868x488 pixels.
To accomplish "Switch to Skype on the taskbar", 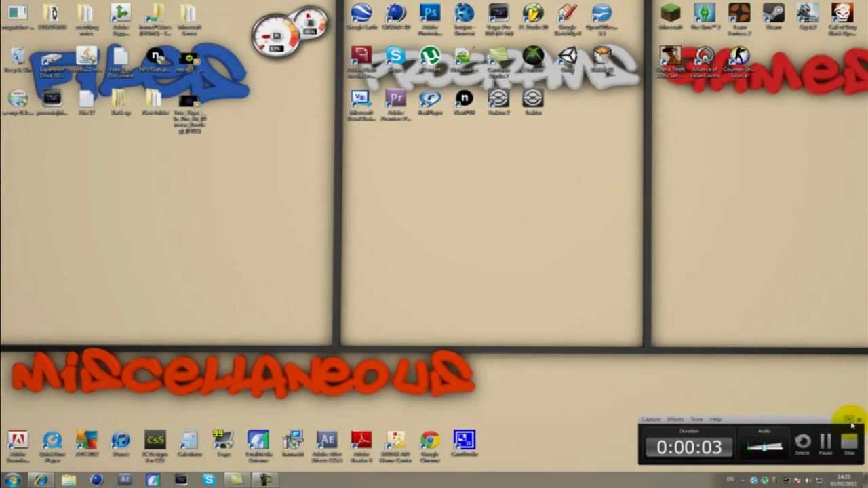I will [x=208, y=480].
